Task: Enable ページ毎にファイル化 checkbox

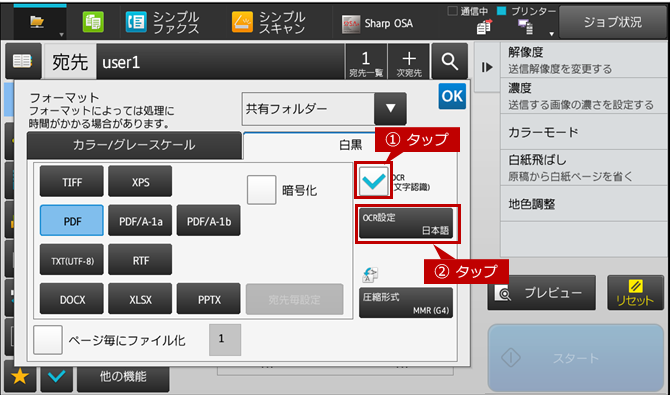Action: 48,340
